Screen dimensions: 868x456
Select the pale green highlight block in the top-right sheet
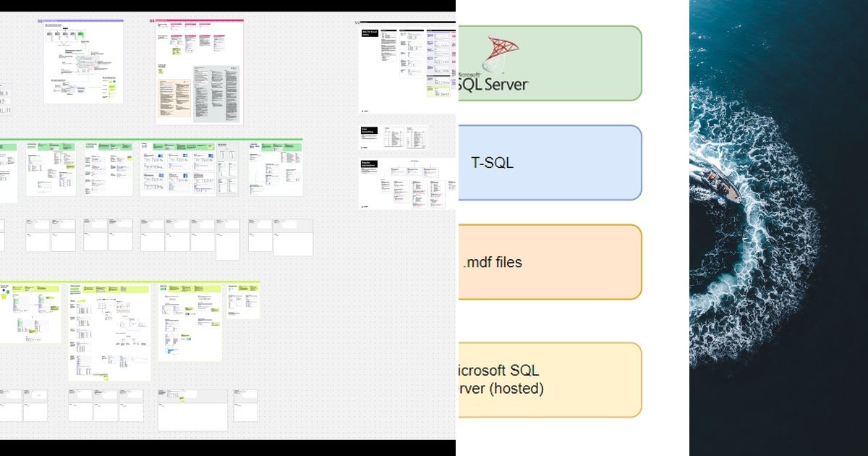click(439, 93)
